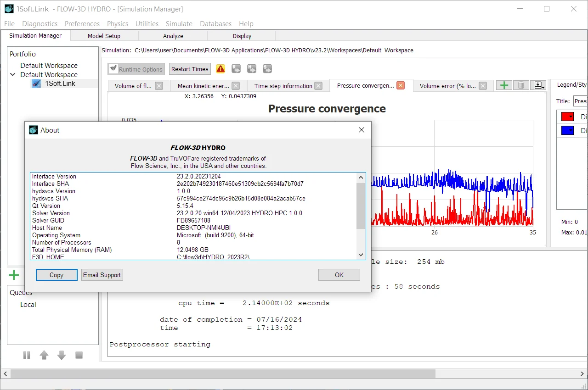Close the Mean kinetic energy plot tab

pos(236,86)
